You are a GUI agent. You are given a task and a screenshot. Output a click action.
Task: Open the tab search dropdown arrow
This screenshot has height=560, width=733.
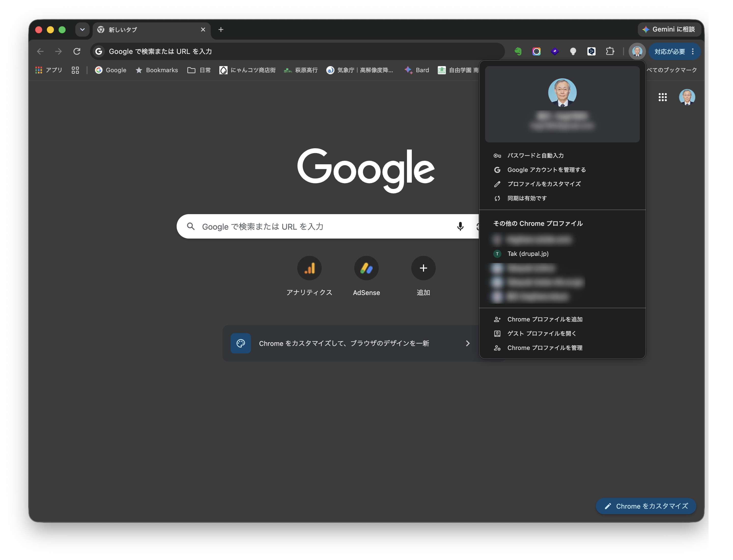(x=82, y=30)
